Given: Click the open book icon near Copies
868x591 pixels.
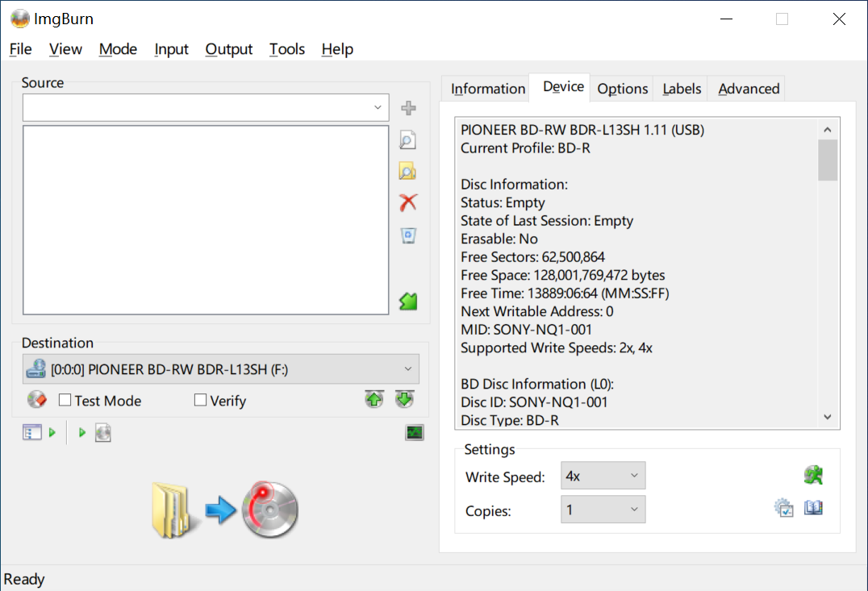Looking at the screenshot, I should (x=813, y=507).
